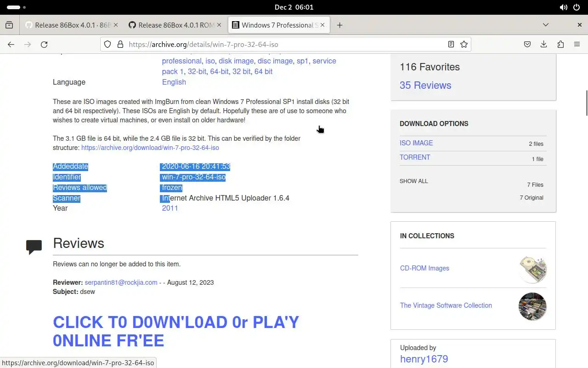
Task: Click the page vertical scrollbar thumb
Action: tap(586, 103)
